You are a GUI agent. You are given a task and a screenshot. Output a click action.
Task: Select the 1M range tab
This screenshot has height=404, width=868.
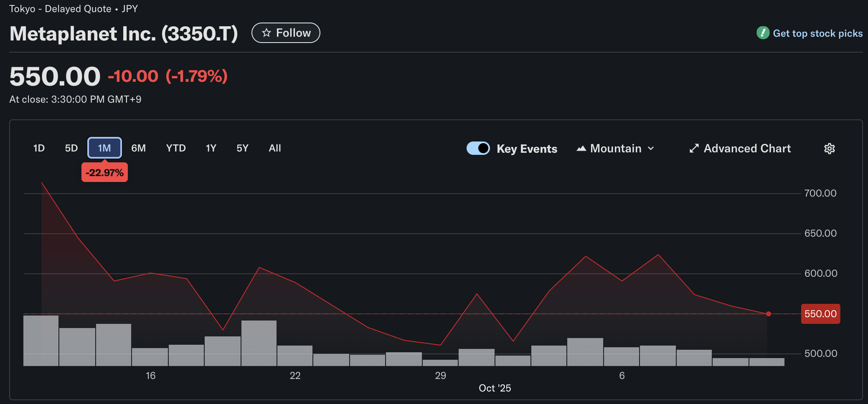click(x=104, y=148)
